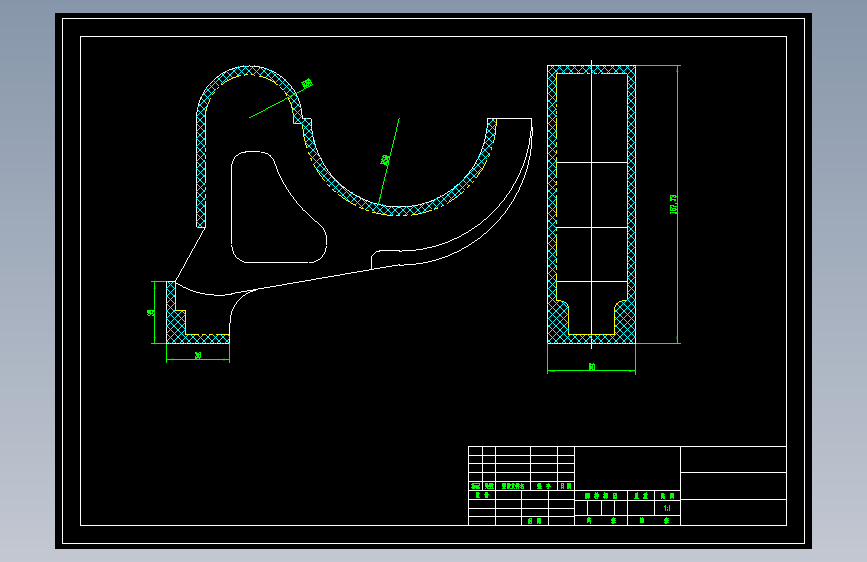This screenshot has width=867, height=562.
Task: Select the 1:1 scale value in title block
Action: click(x=667, y=508)
